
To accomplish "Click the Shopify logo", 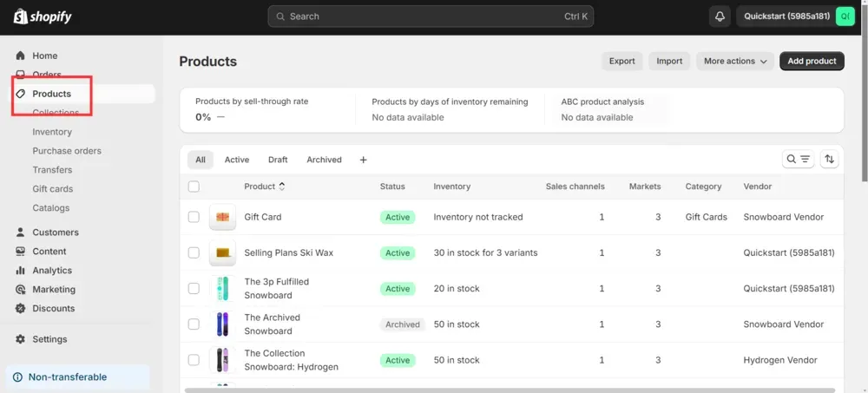I will click(x=43, y=16).
